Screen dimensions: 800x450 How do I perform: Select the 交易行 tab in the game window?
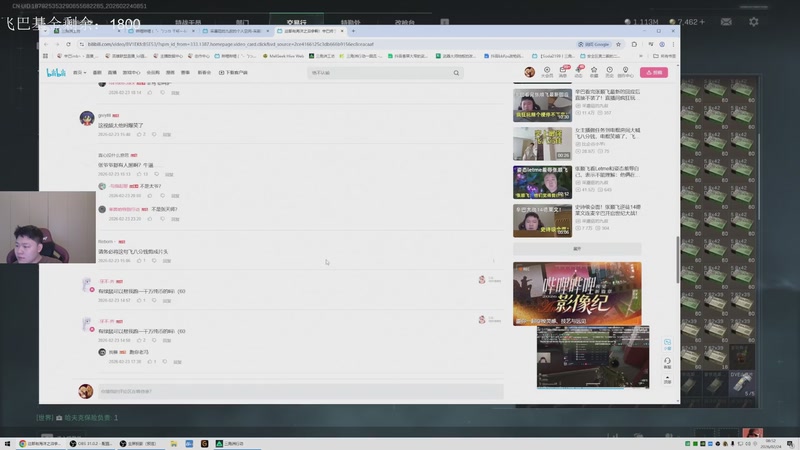(x=296, y=22)
